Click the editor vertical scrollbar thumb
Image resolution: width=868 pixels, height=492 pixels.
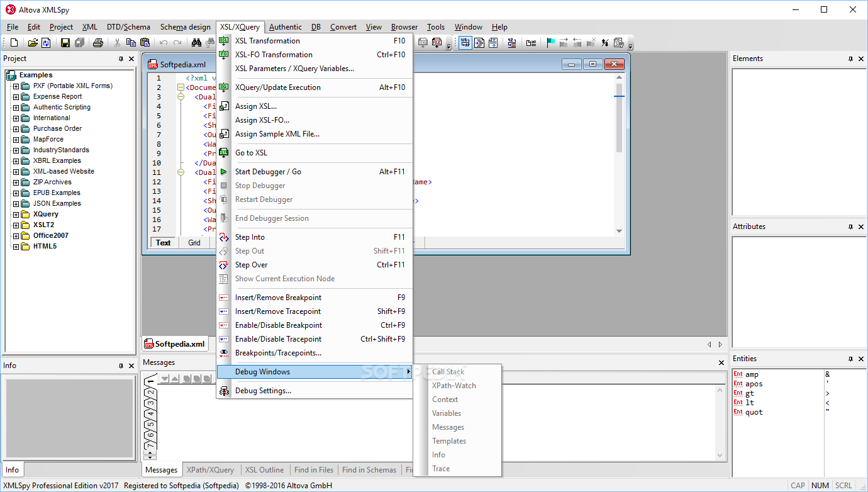(x=619, y=118)
